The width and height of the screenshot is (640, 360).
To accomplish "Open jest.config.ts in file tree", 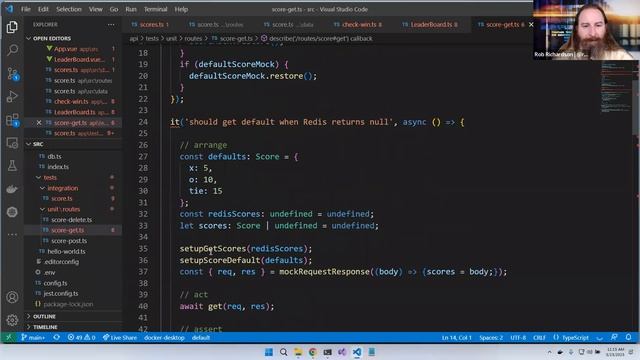I will tap(61, 293).
